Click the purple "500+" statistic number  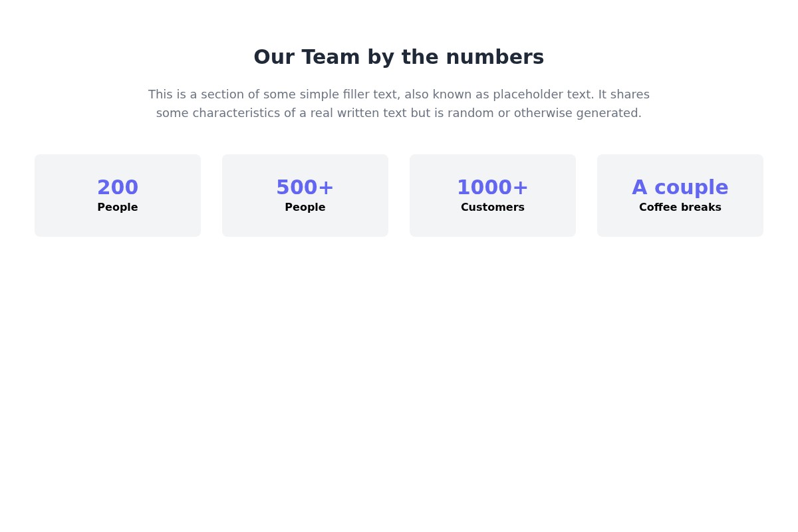tap(305, 188)
